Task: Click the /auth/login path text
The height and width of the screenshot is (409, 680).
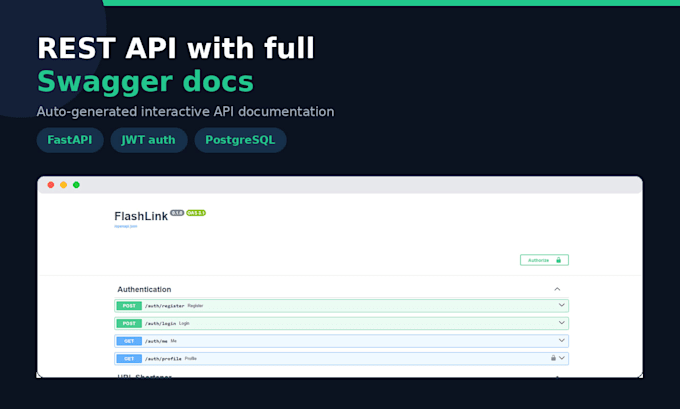Action: coord(160,324)
